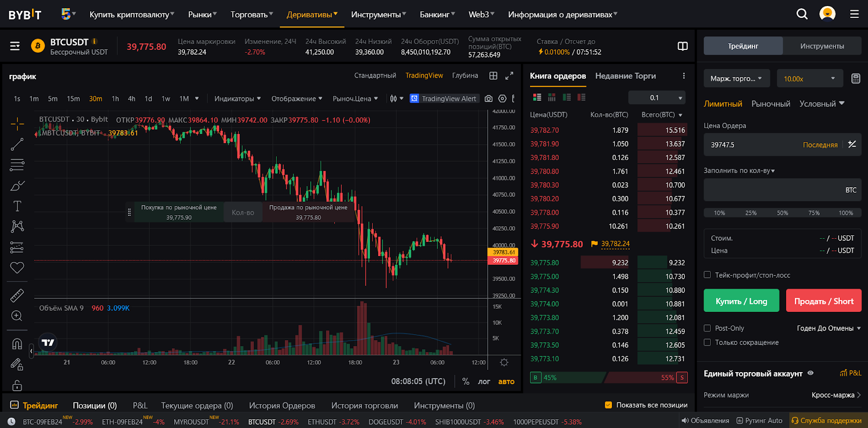Open the order calculator icon

coord(856,79)
